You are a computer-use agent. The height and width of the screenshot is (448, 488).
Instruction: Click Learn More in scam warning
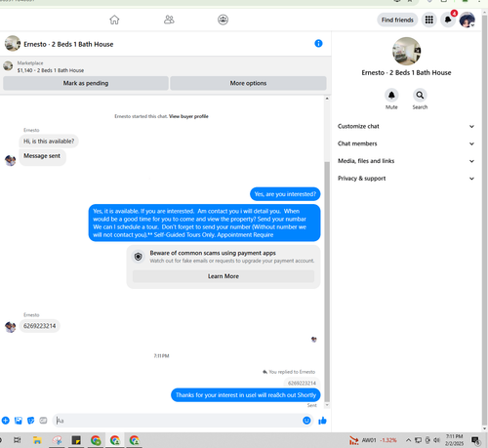coord(224,276)
